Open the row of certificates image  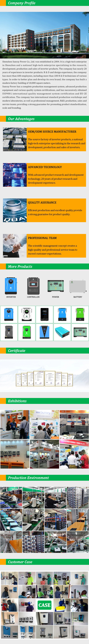[x=44, y=376]
